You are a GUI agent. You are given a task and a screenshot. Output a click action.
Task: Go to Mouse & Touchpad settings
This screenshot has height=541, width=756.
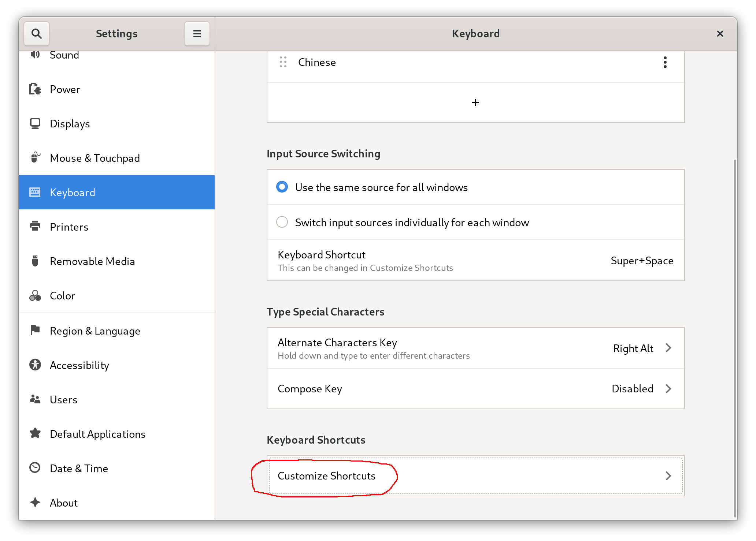tap(94, 158)
